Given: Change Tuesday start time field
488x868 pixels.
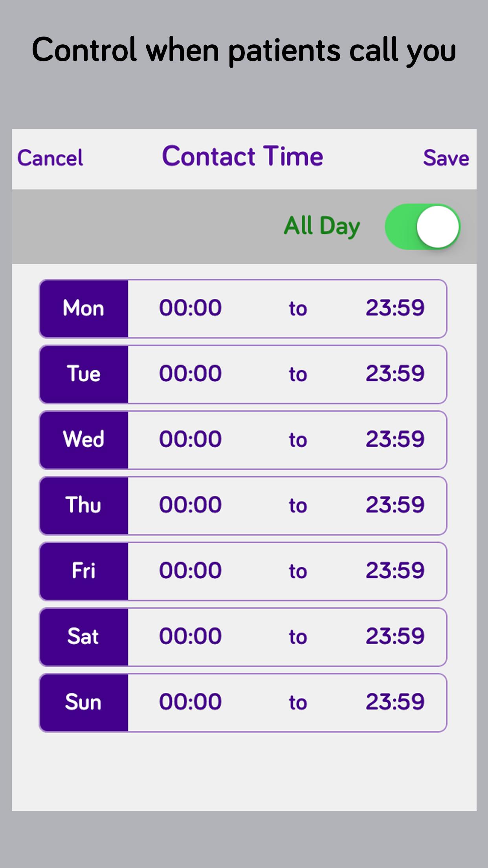Looking at the screenshot, I should (191, 374).
